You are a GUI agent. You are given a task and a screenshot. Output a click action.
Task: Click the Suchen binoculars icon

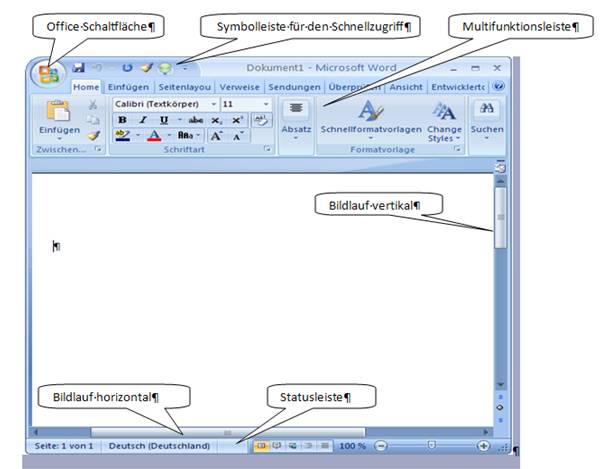pos(488,110)
